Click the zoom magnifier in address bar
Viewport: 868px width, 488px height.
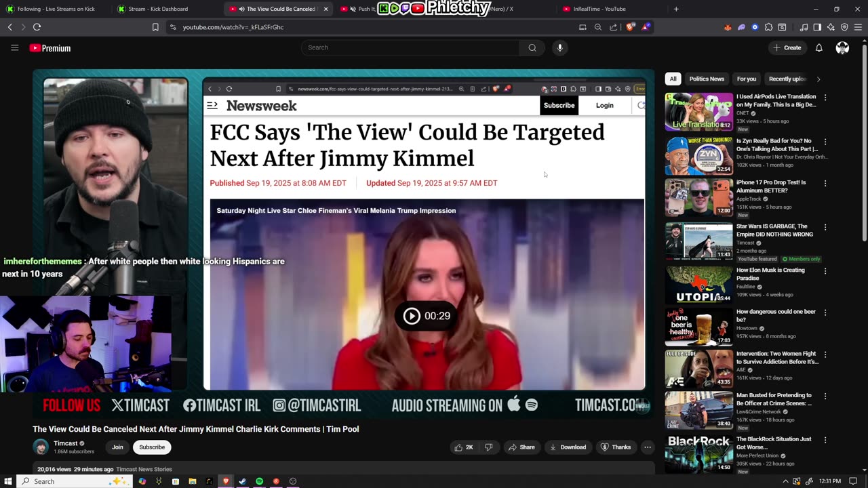[x=597, y=27]
